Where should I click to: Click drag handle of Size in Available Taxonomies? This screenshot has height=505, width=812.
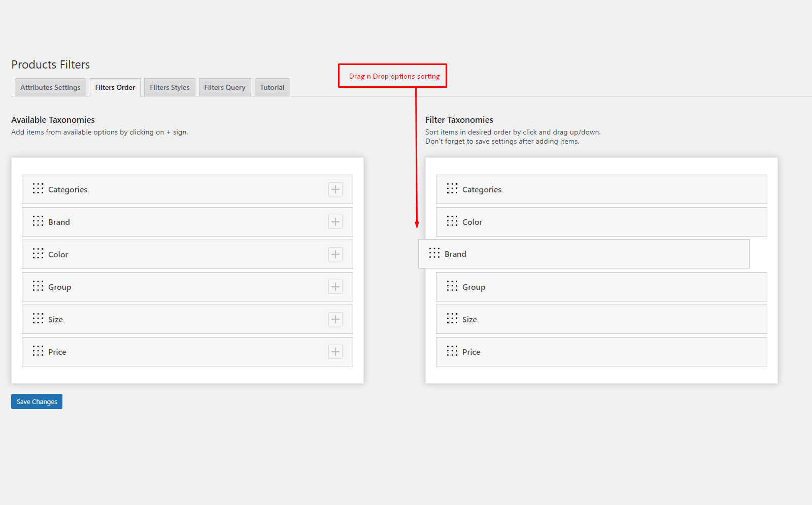coord(38,318)
